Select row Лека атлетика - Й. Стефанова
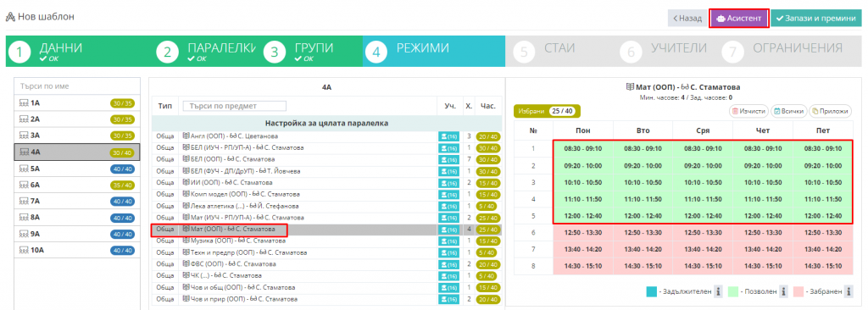The height and width of the screenshot is (310, 868). 326,206
